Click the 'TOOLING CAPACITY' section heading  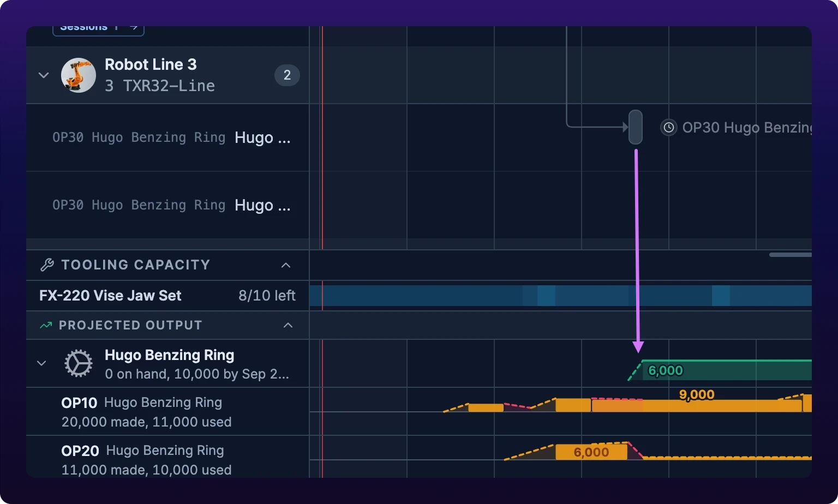tap(136, 265)
